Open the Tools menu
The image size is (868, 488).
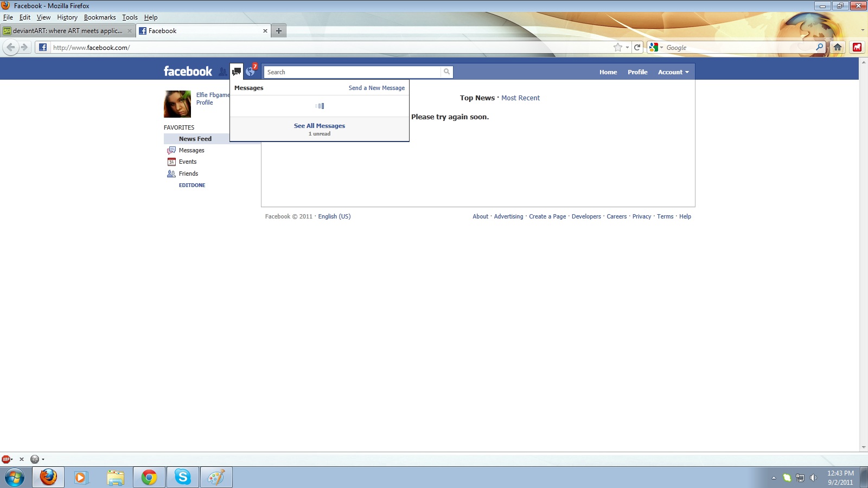pos(130,17)
